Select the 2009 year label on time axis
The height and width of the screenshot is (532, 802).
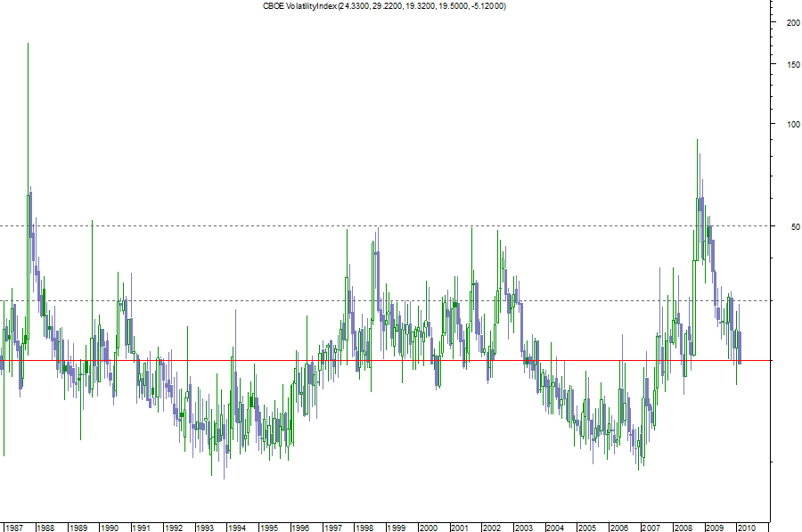coord(715,528)
